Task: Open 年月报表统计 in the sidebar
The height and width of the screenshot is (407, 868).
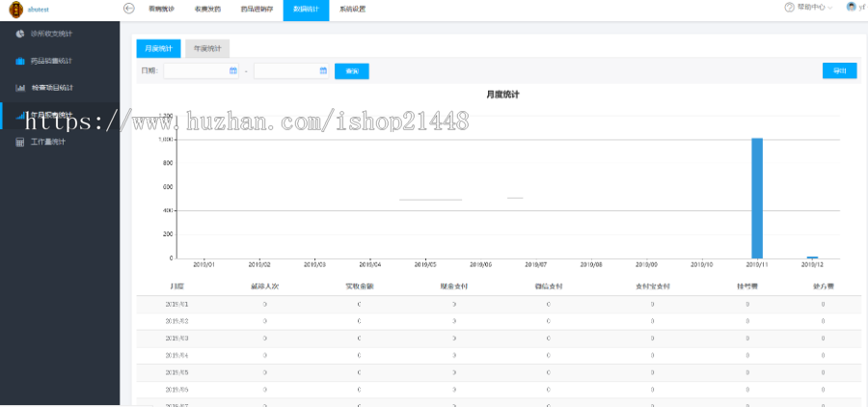Action: 51,115
